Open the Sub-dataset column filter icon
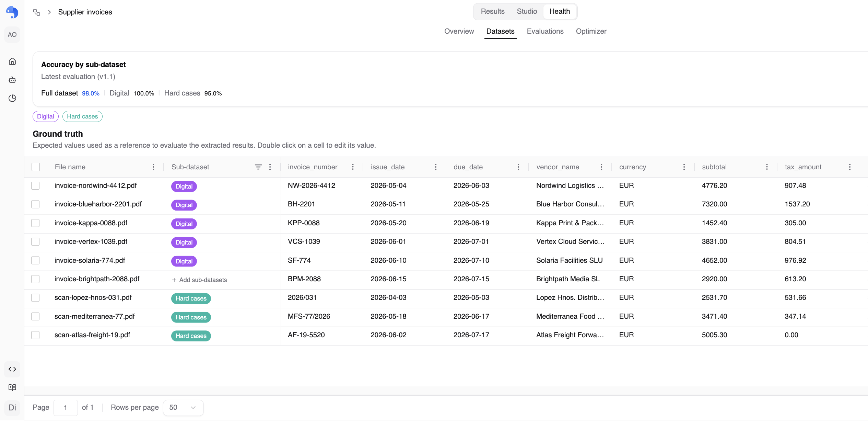 click(258, 167)
